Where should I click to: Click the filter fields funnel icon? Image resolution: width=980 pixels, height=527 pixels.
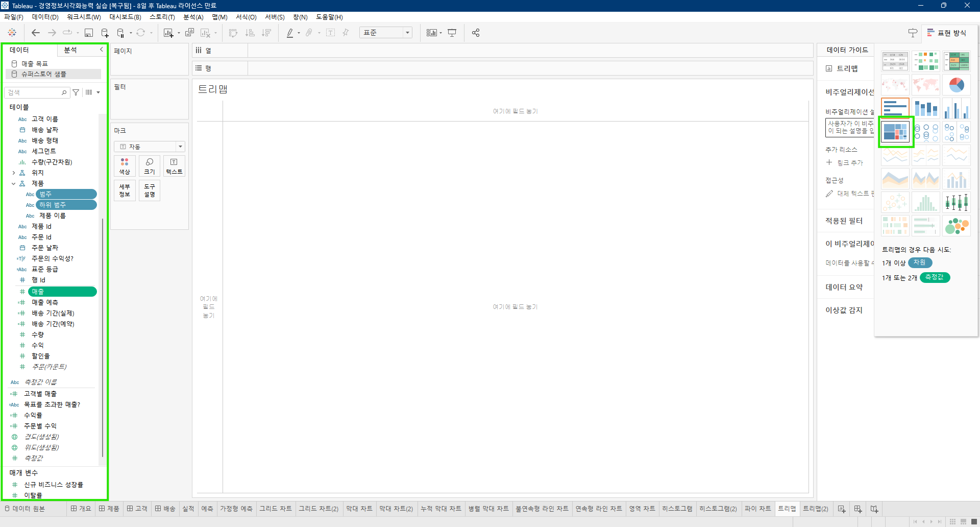(x=76, y=92)
